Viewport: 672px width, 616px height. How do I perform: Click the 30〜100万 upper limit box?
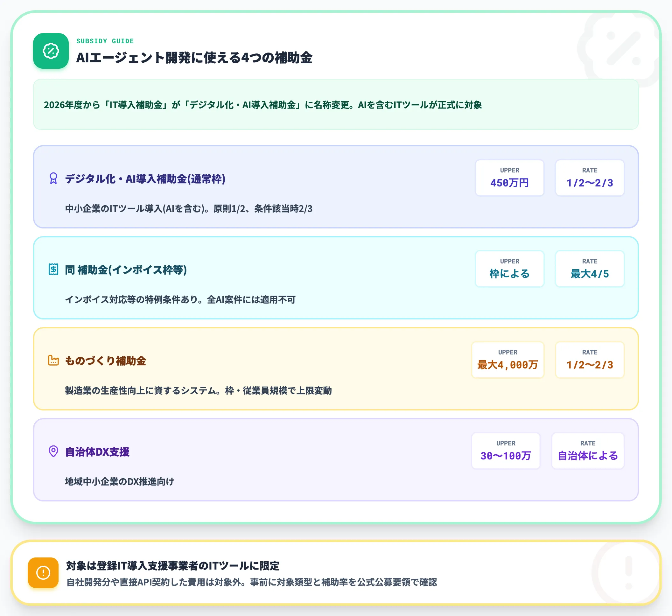pos(506,451)
